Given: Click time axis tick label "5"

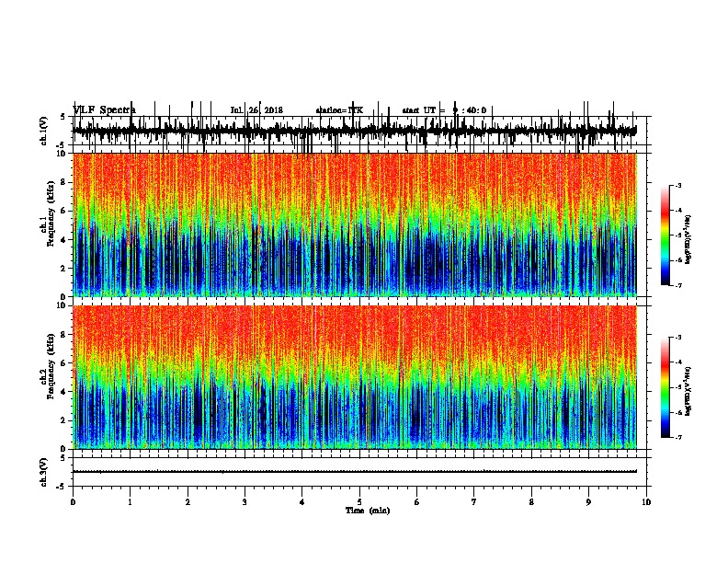Looking at the screenshot, I should (x=359, y=501).
